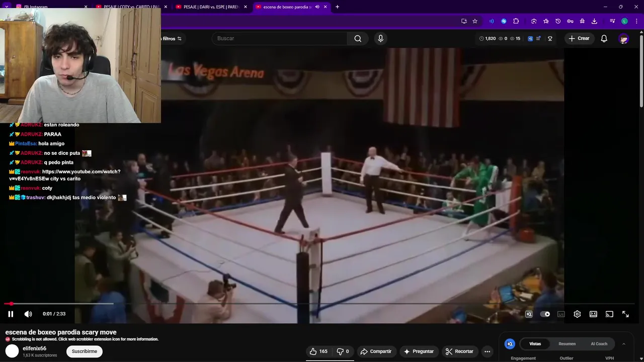Viewport: 644px width, 362px height.
Task: Select the Resumen tab in vidIQ panel
Action: (567, 344)
